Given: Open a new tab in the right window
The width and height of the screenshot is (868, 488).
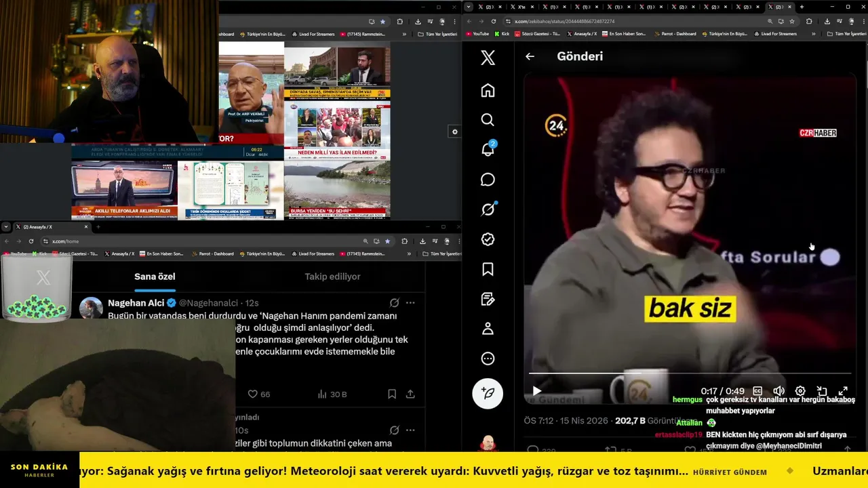Looking at the screenshot, I should (802, 7).
